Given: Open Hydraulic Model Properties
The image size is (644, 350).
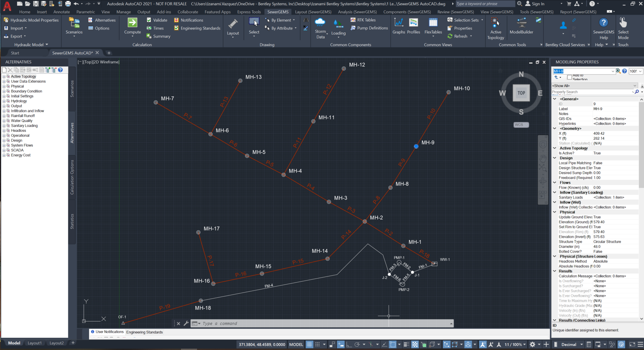Looking at the screenshot, I should pyautogui.click(x=31, y=20).
